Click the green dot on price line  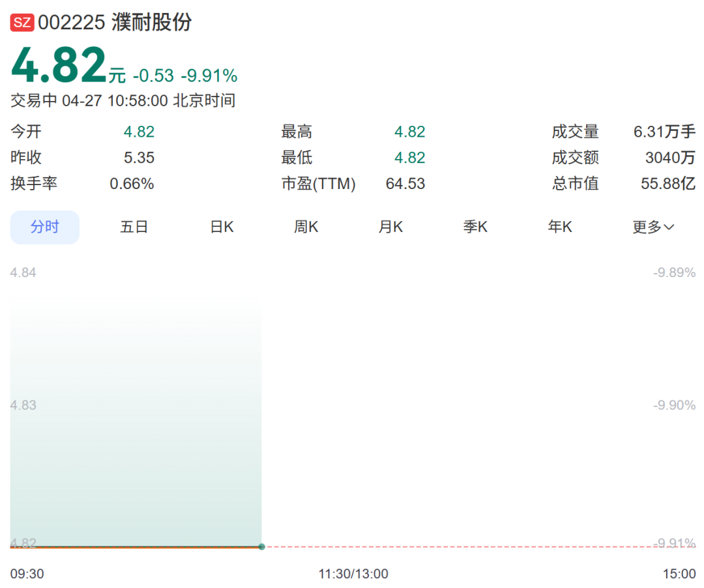tap(261, 546)
